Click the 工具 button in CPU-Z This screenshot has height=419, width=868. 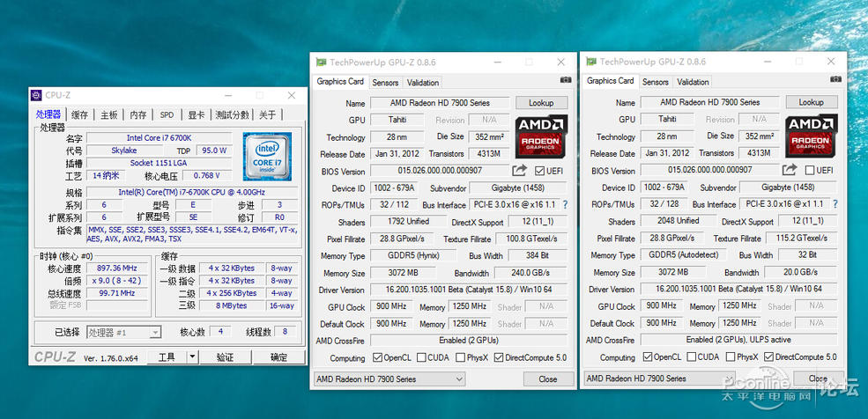point(167,357)
